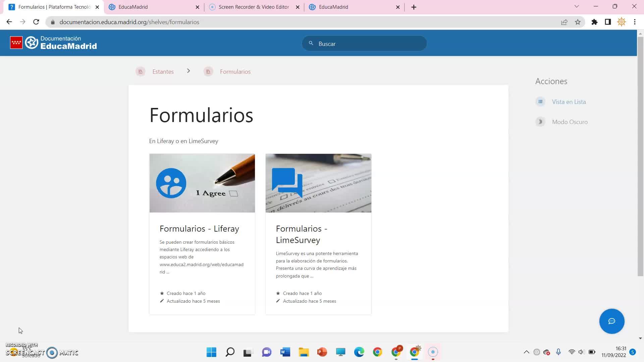Open Chrome's three-dot menu
The image size is (644, 362).
click(x=635, y=22)
